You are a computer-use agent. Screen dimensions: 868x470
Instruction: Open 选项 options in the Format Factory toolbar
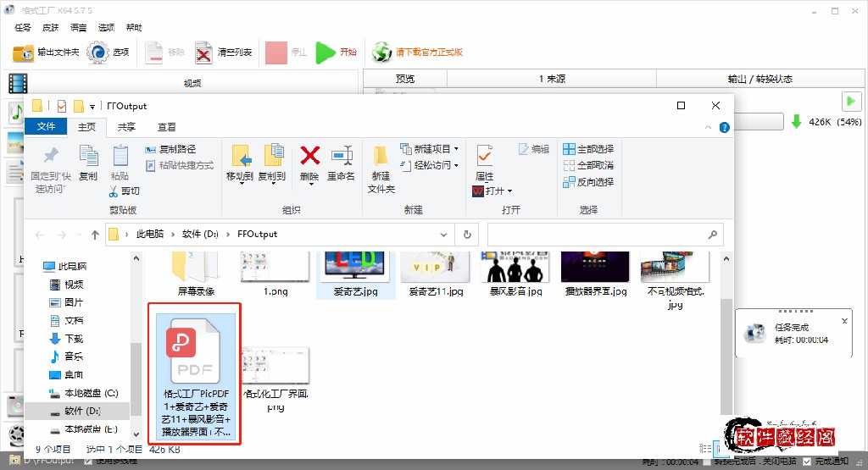108,53
